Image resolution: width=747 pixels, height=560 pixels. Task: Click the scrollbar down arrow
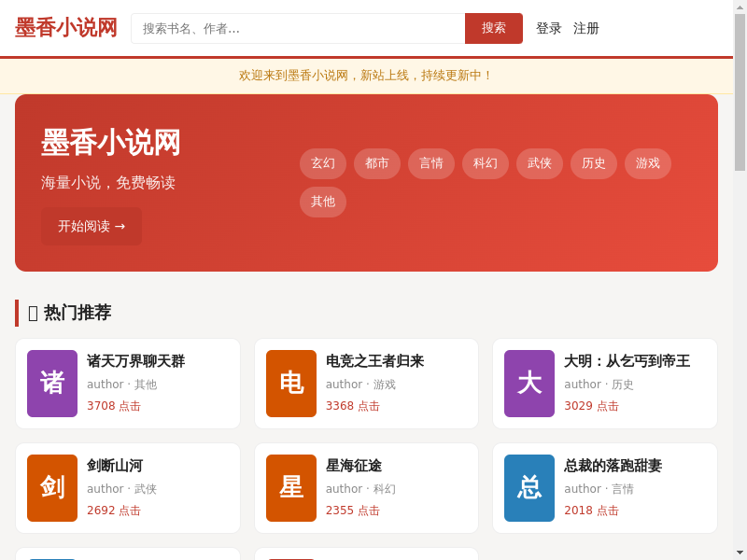point(740,553)
